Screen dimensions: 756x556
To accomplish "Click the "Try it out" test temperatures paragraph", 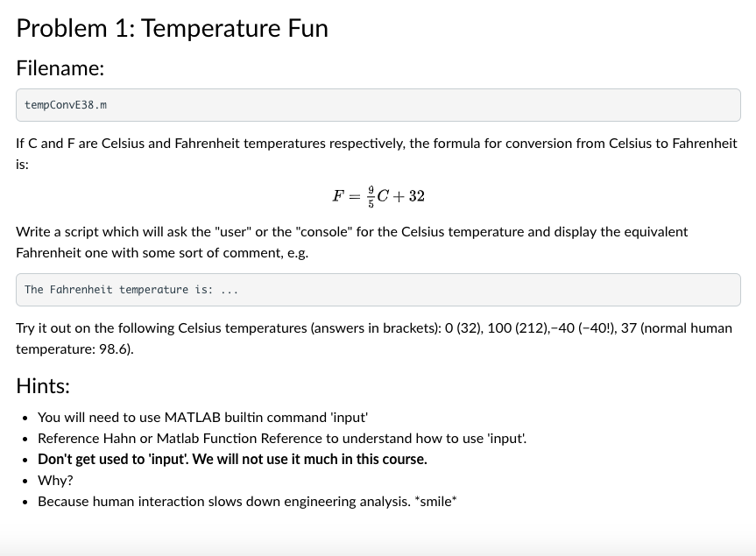I will (374, 338).
